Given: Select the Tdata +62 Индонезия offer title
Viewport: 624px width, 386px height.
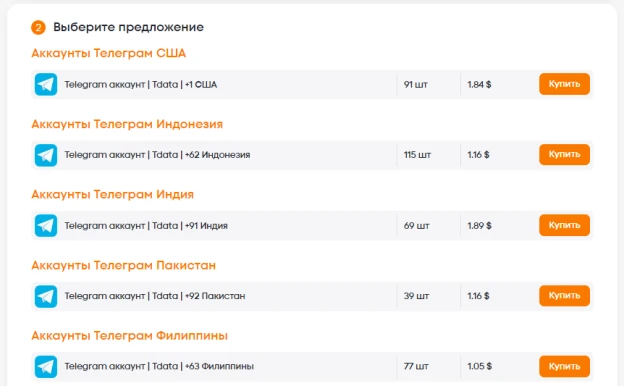Looking at the screenshot, I should (157, 155).
